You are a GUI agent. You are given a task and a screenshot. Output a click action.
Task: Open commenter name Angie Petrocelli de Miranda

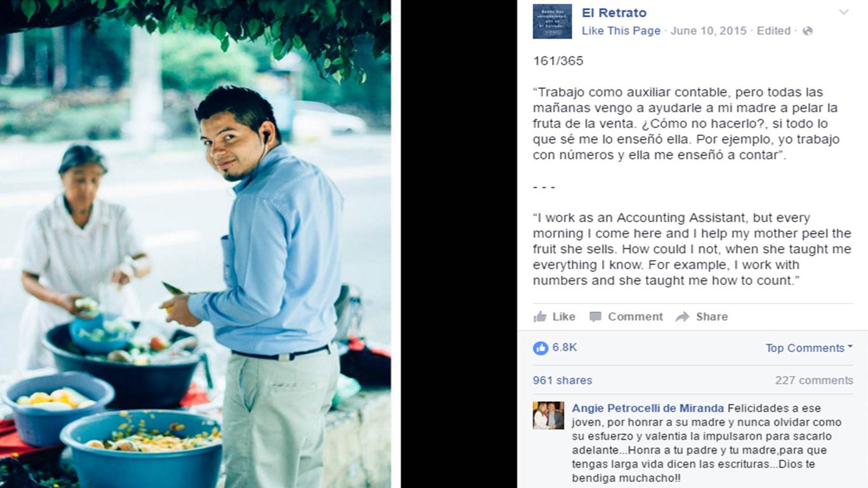648,408
